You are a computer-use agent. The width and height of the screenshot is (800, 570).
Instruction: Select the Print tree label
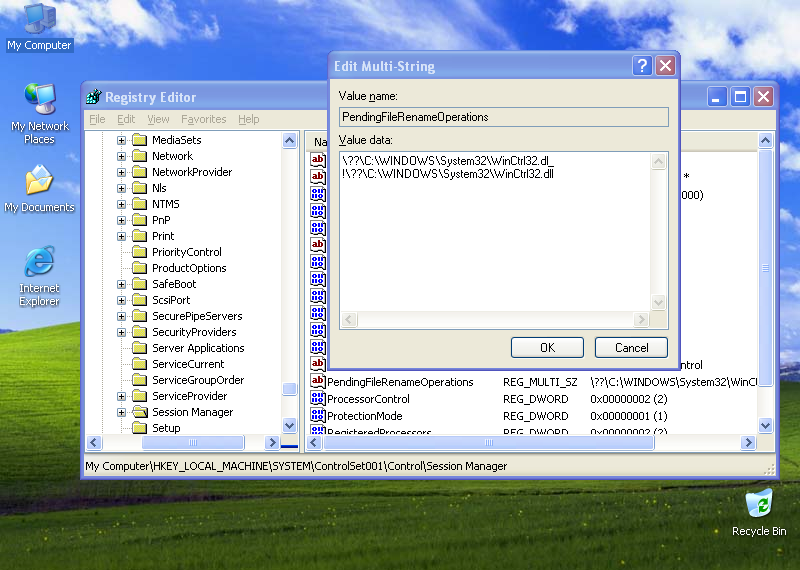click(163, 236)
